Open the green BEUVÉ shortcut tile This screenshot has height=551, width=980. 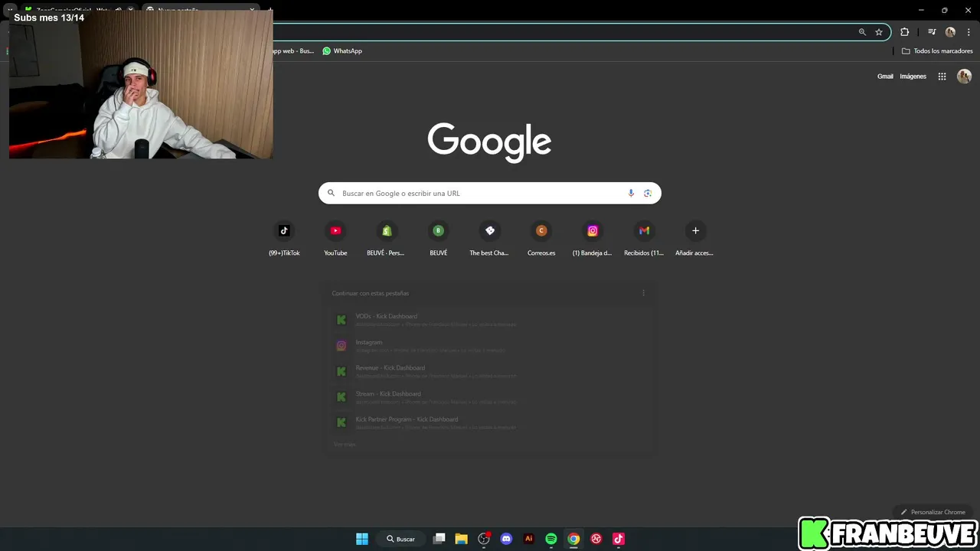click(438, 239)
